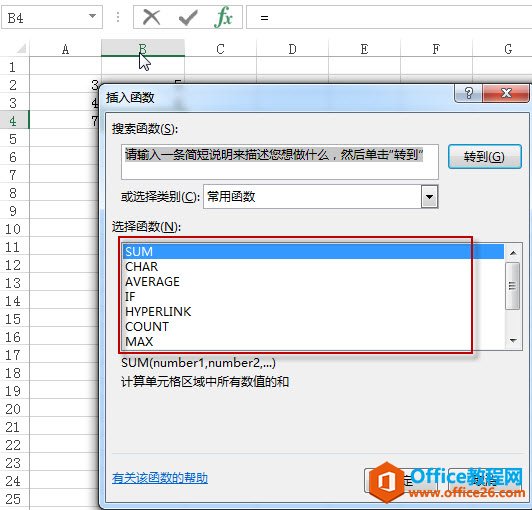This screenshot has height=510, width=532.
Task: Click the dots handle beside the Name Box
Action: pyautogui.click(x=118, y=17)
